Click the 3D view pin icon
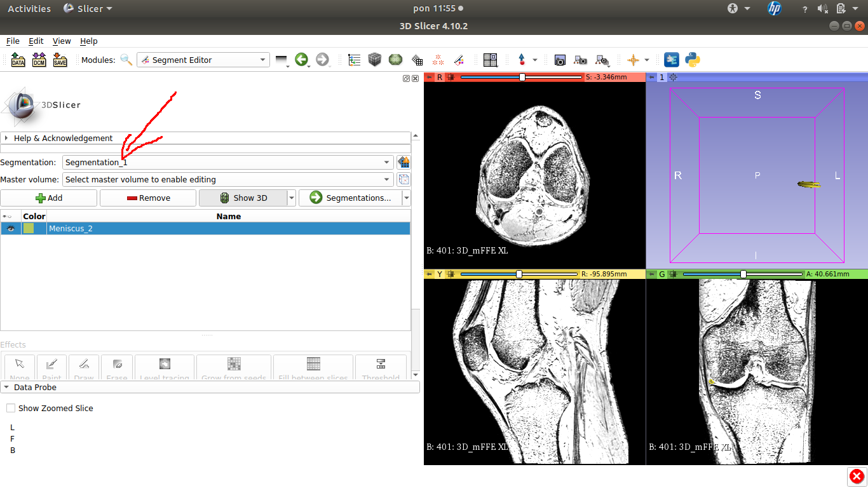Screen dimensions: 868x488 click(651, 78)
